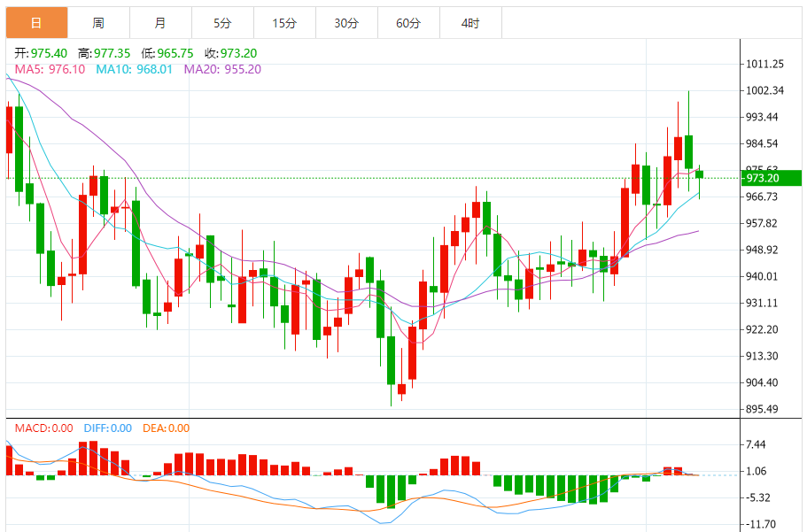Click the 931.11 price axis label
This screenshot has height=532, width=807.
(762, 303)
